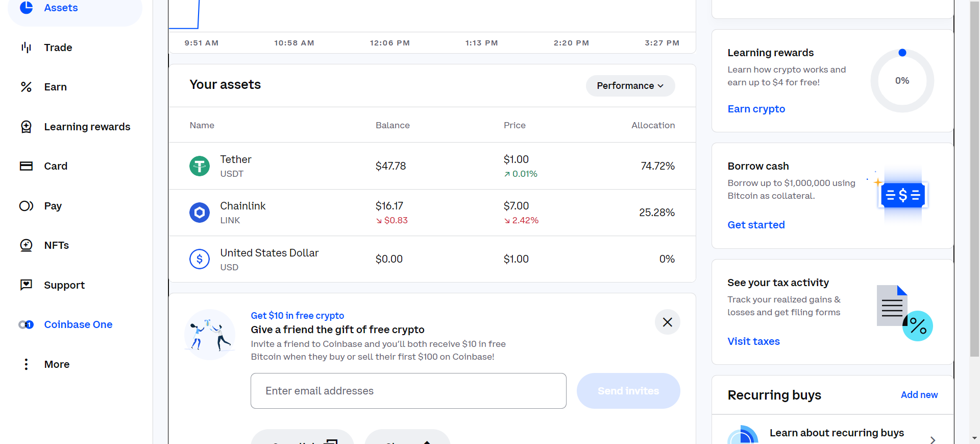Screen dimensions: 980x444
Task: Click the 12:06 PM chart time label
Action: click(x=389, y=43)
